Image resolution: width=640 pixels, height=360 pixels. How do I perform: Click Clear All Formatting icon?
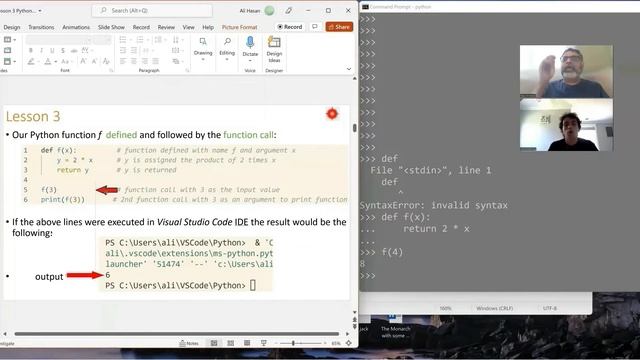tap(106, 61)
